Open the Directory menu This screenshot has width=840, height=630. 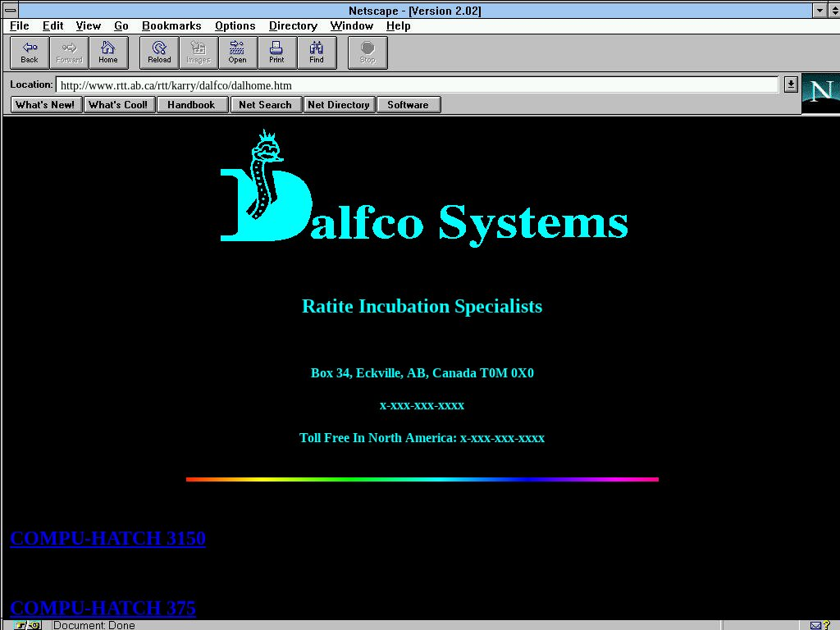click(293, 26)
